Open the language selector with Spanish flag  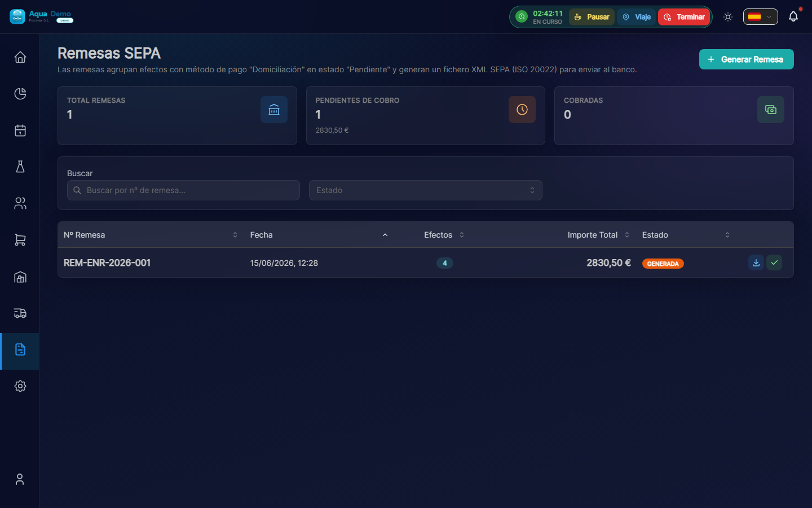point(760,17)
